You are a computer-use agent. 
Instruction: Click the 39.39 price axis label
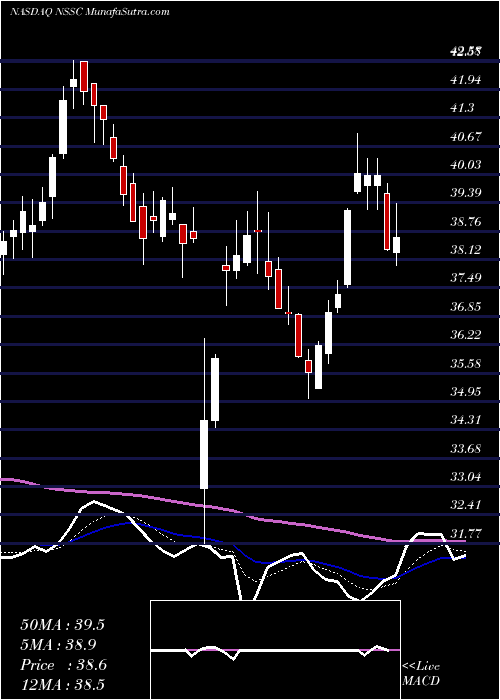tap(466, 193)
